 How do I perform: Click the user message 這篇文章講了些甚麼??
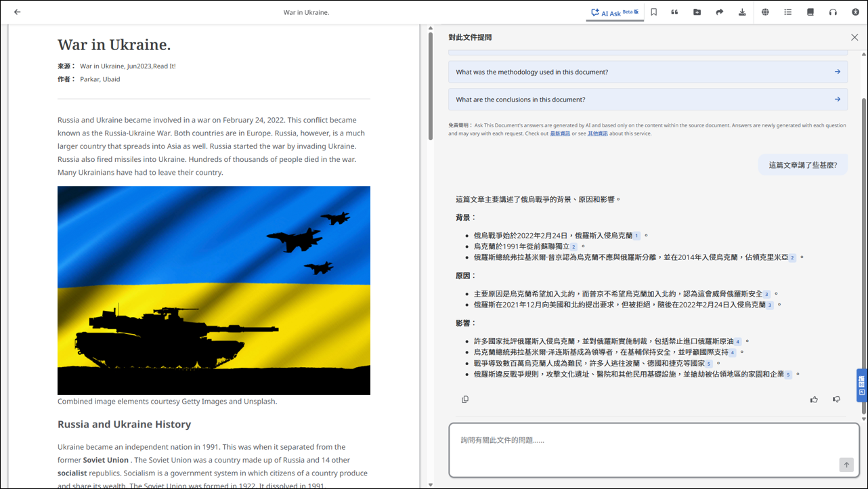coord(803,165)
